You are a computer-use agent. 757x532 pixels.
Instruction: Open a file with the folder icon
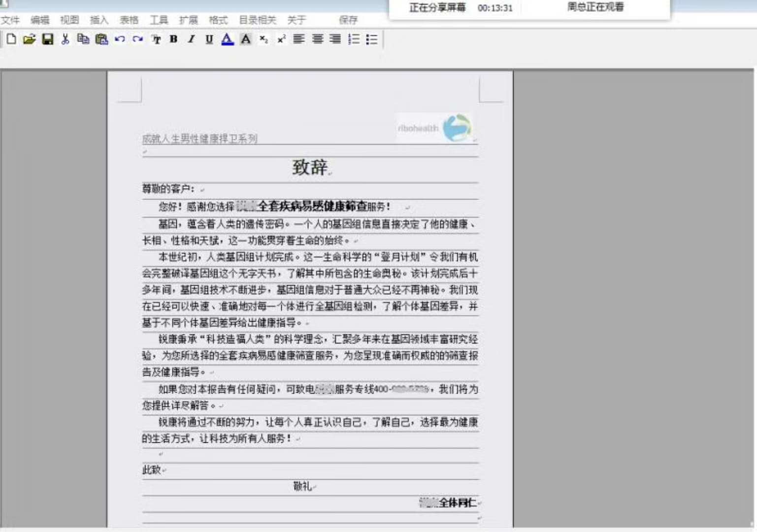(x=29, y=39)
